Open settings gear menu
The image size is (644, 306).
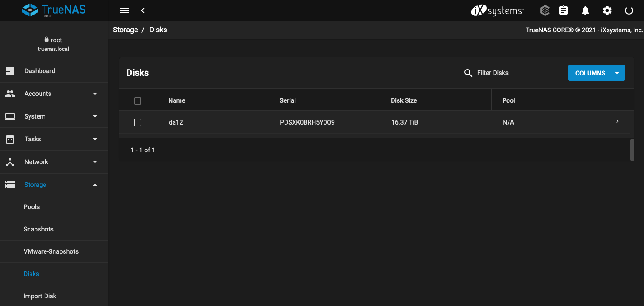pos(607,10)
